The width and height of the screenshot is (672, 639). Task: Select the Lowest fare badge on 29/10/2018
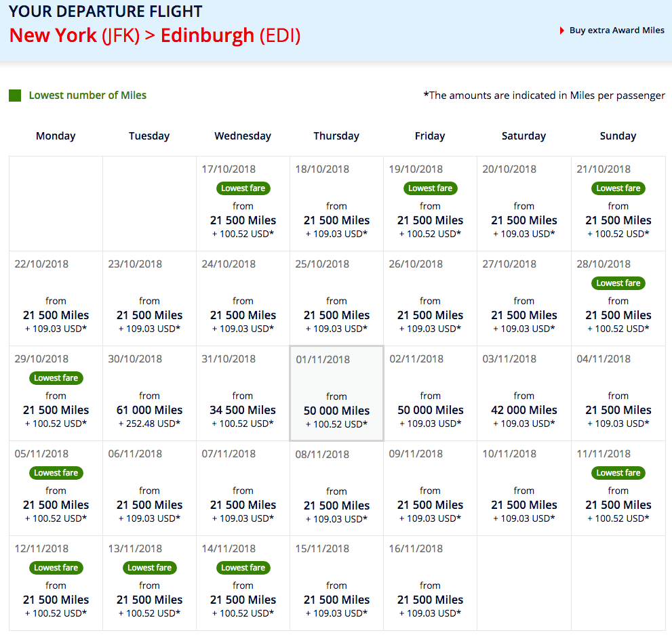click(x=56, y=377)
